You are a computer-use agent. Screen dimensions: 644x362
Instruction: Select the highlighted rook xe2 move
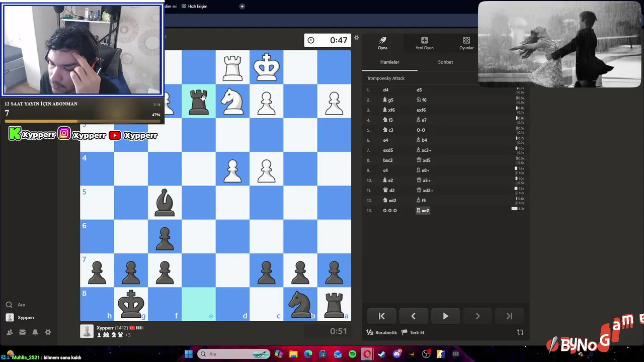423,211
